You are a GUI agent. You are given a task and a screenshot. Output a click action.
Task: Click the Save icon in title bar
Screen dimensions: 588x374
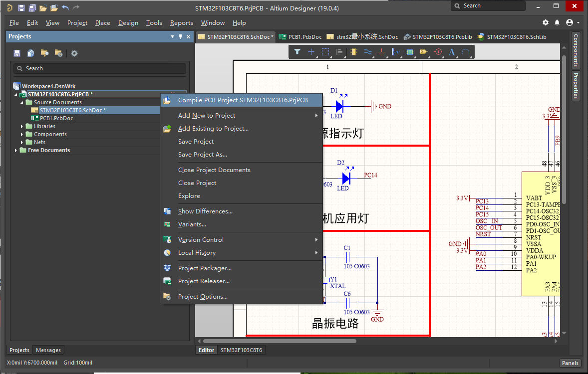point(21,7)
